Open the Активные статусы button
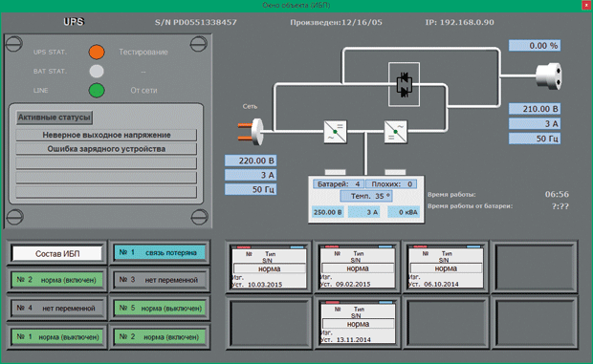593x364 pixels. pyautogui.click(x=55, y=118)
